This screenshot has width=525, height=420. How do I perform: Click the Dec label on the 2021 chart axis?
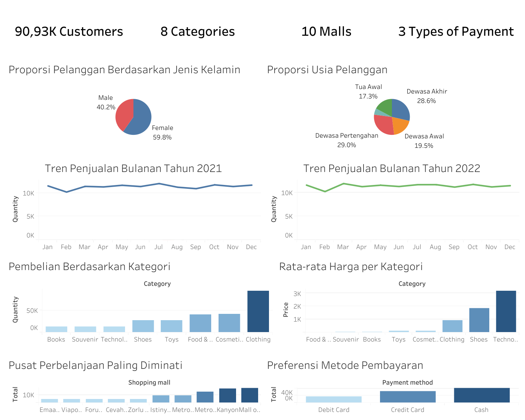(251, 247)
